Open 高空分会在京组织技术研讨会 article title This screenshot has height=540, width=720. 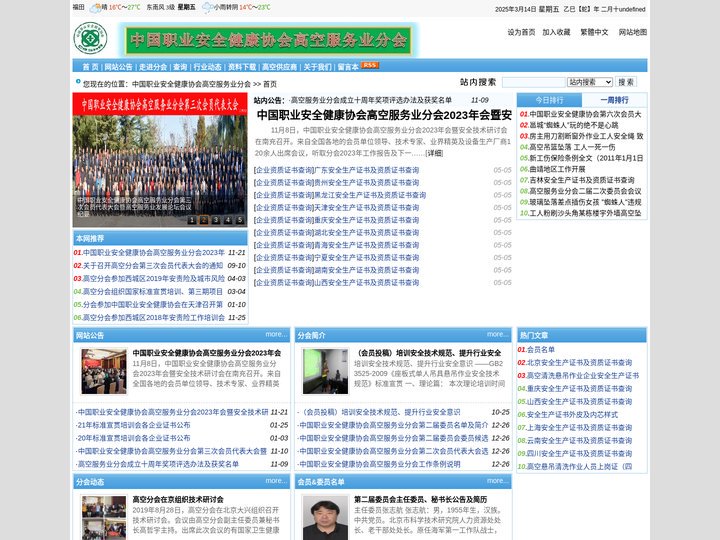click(178, 500)
